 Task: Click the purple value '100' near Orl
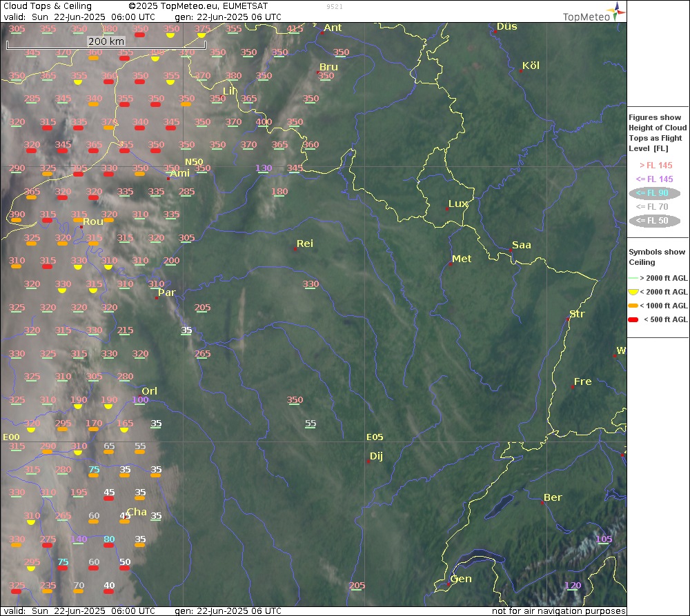click(140, 400)
